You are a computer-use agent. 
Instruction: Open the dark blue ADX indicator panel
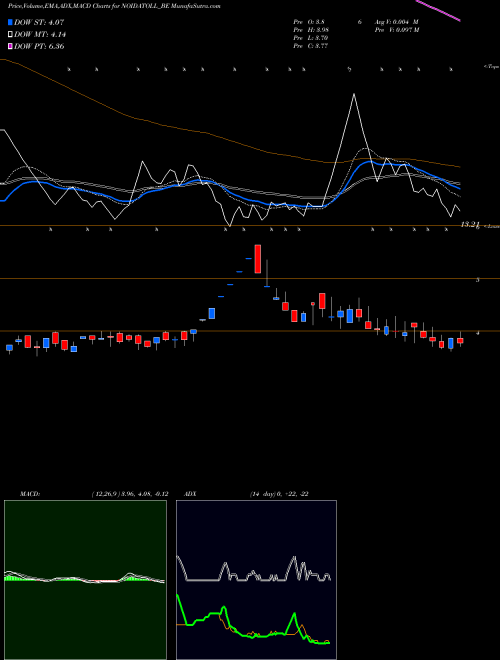(x=256, y=580)
